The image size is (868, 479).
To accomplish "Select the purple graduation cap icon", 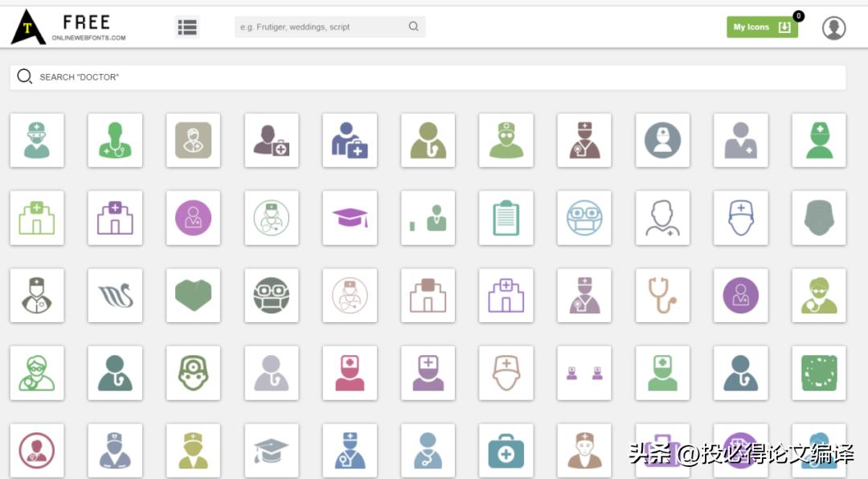I will pyautogui.click(x=350, y=218).
